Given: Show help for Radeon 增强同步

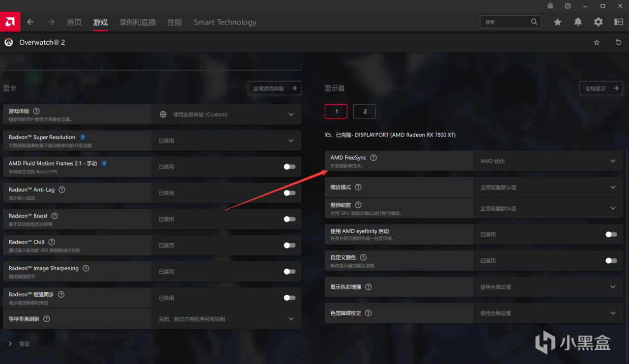Looking at the screenshot, I should pos(61,294).
